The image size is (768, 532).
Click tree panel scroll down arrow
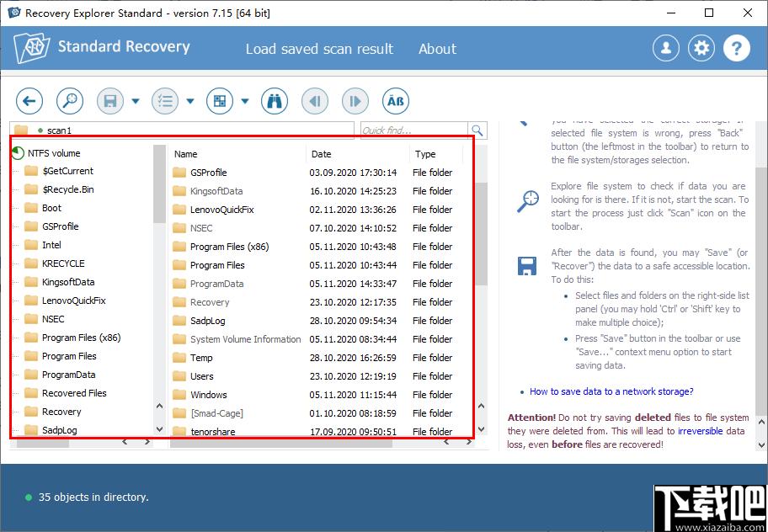[159, 428]
